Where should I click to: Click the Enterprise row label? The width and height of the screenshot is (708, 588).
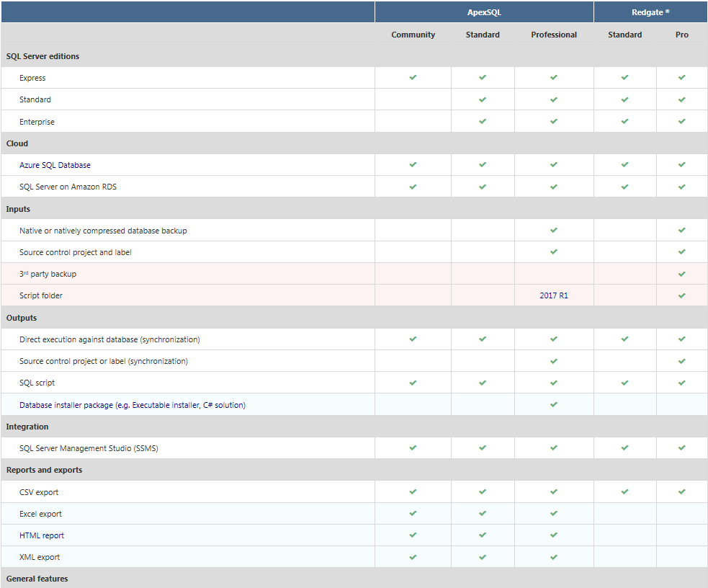[37, 122]
